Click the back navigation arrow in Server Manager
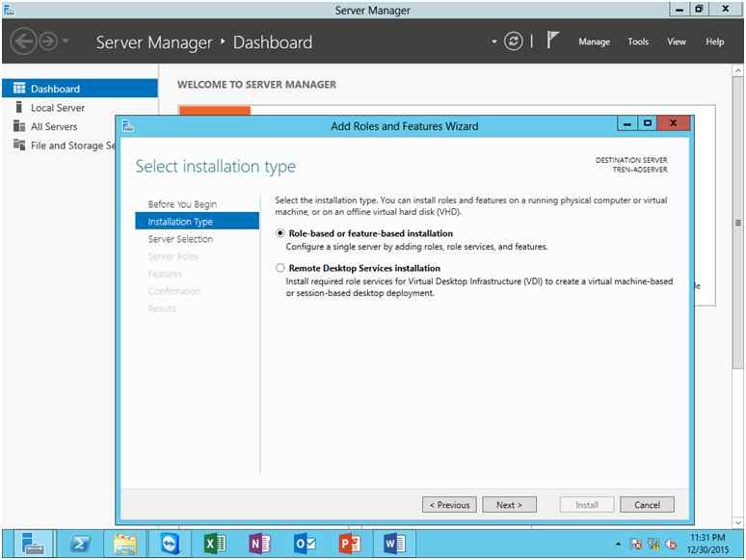The width and height of the screenshot is (746, 560). (23, 41)
